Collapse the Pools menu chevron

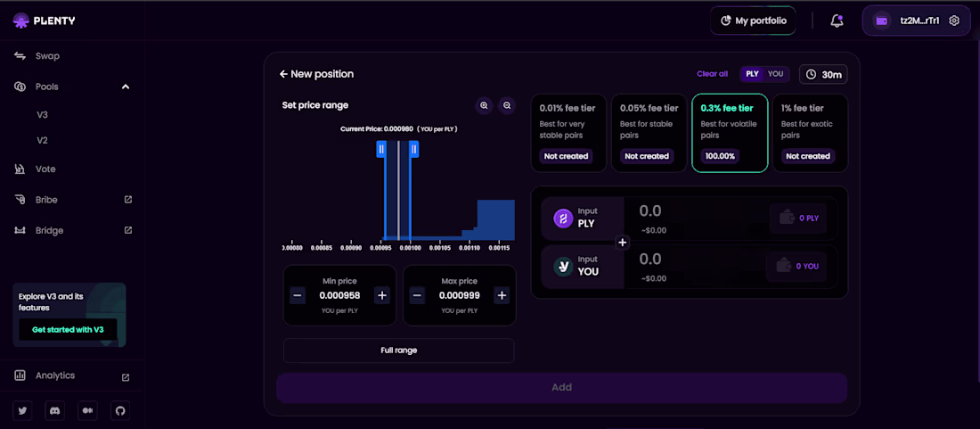[x=126, y=87]
